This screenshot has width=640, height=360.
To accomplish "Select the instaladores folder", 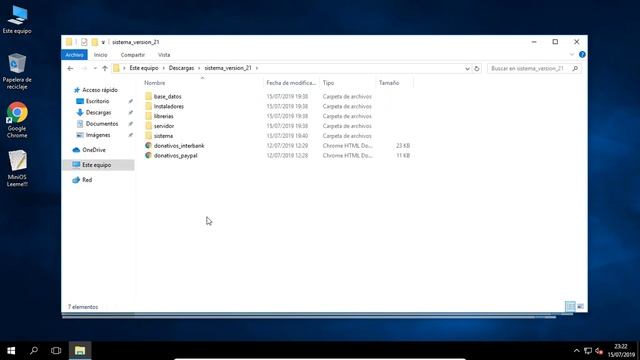I will (169, 107).
